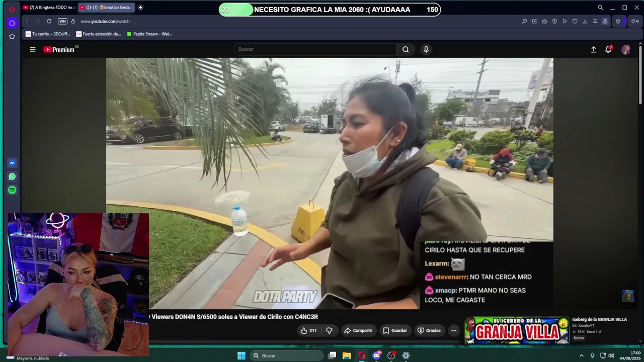Open Discord from the taskbar
The image size is (644, 362).
click(x=376, y=355)
